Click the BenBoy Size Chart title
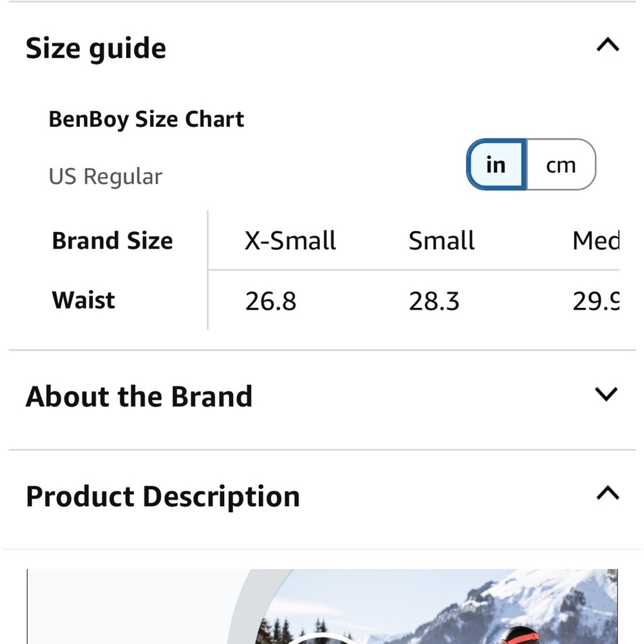This screenshot has width=644, height=644. point(147,118)
